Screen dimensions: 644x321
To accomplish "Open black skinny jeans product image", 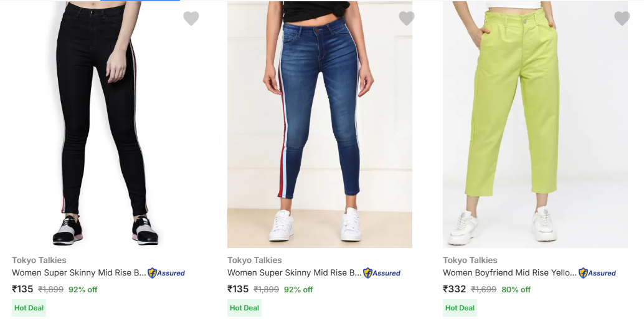I will pyautogui.click(x=104, y=125).
